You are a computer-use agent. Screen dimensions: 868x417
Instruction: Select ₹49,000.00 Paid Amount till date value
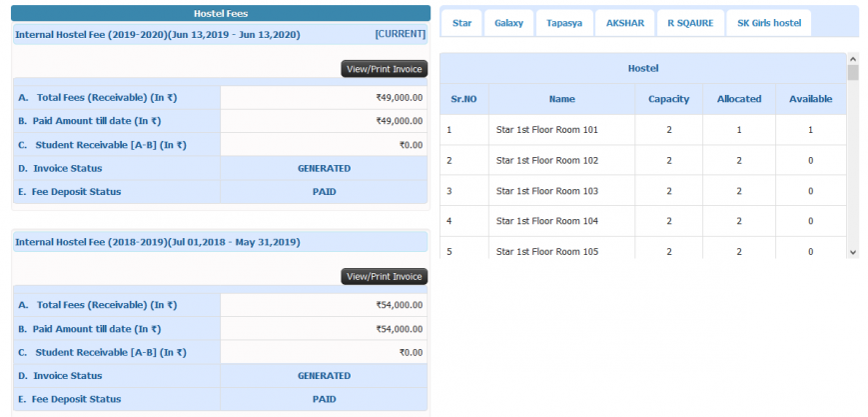(x=400, y=121)
